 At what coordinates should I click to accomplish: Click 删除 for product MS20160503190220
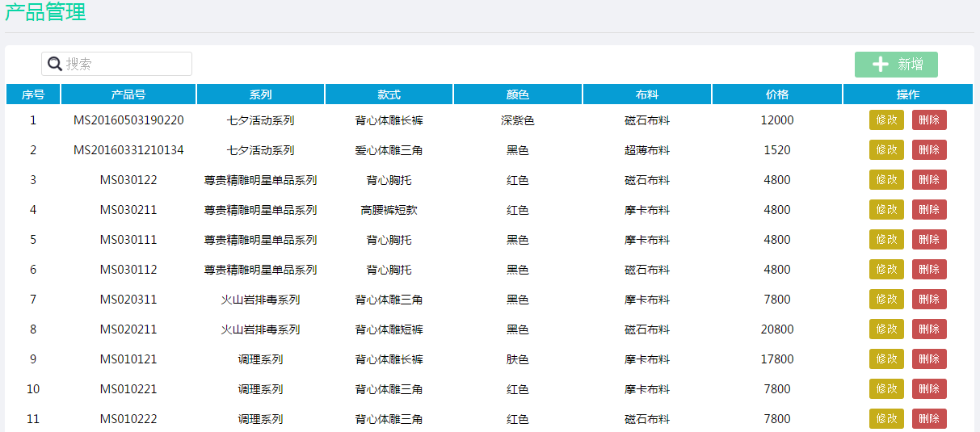click(929, 120)
